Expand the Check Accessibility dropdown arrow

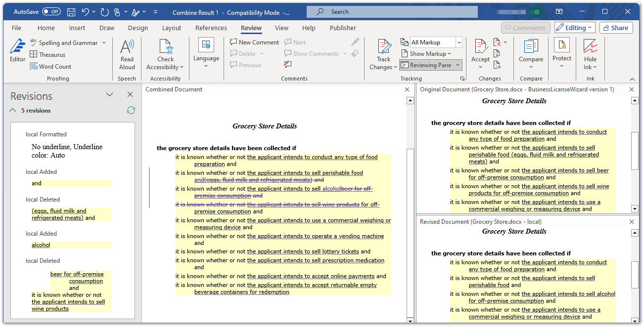click(x=182, y=67)
